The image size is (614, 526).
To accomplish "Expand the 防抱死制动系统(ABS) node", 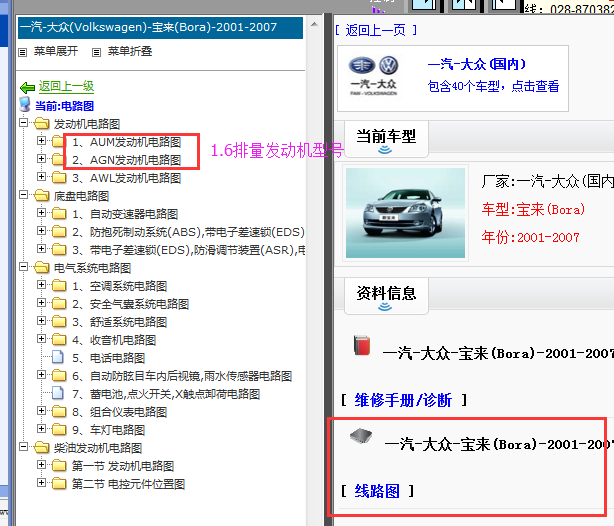I will 41,230.
